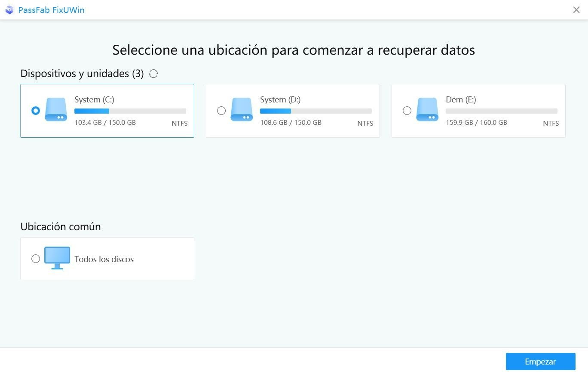
Task: Click the System (D:) usage bar
Action: pos(316,111)
